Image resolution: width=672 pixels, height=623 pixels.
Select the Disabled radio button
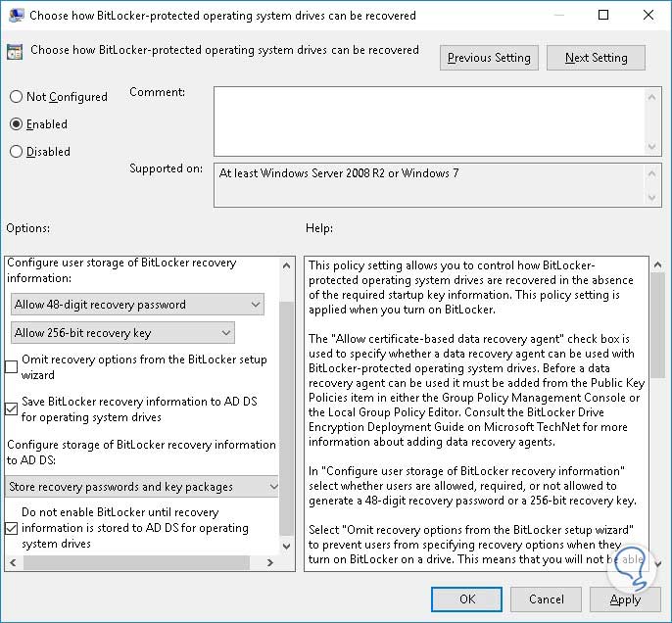(x=16, y=151)
